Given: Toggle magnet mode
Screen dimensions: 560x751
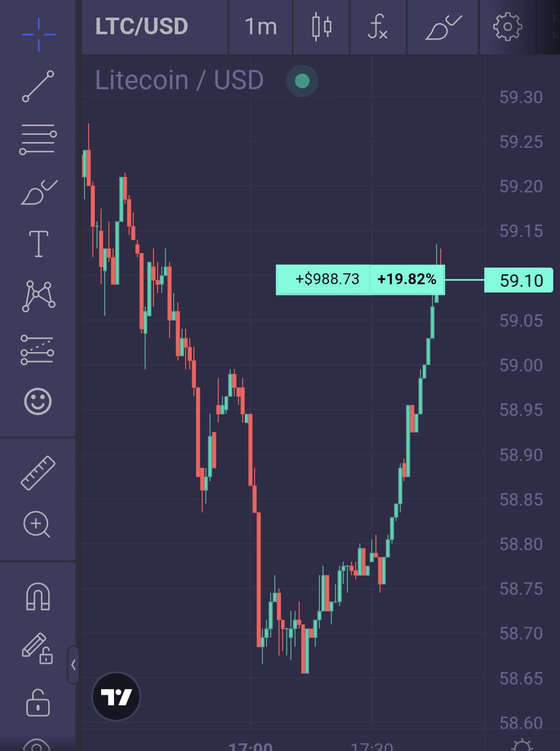Looking at the screenshot, I should [x=38, y=596].
